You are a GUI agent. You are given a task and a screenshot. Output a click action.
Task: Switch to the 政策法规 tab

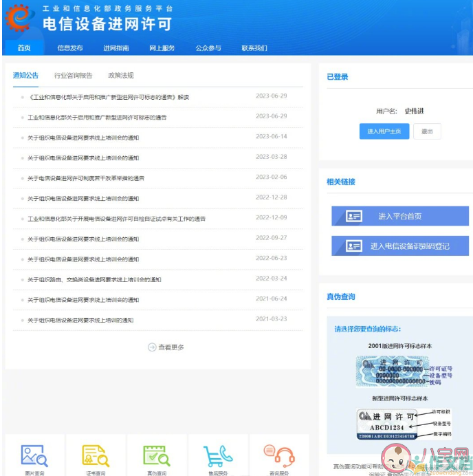coord(121,76)
